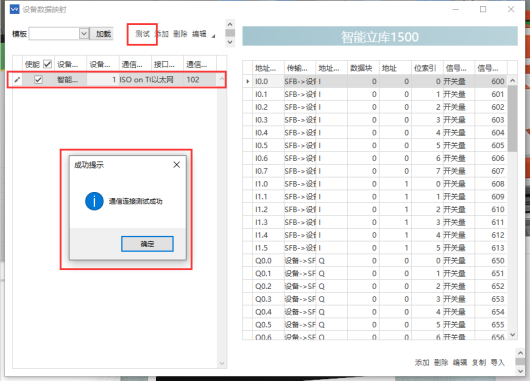
Task: Click the 位索引 column header
Action: click(x=427, y=68)
